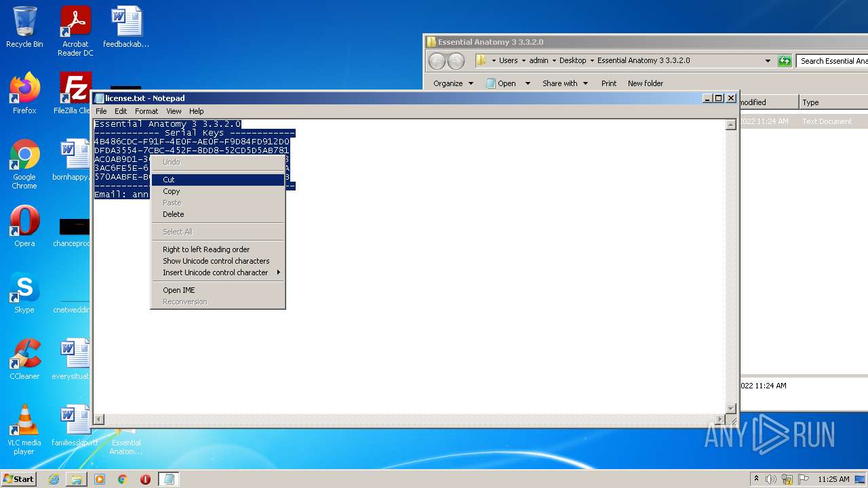
Task: Choose Cut from the context menu
Action: coord(218,180)
